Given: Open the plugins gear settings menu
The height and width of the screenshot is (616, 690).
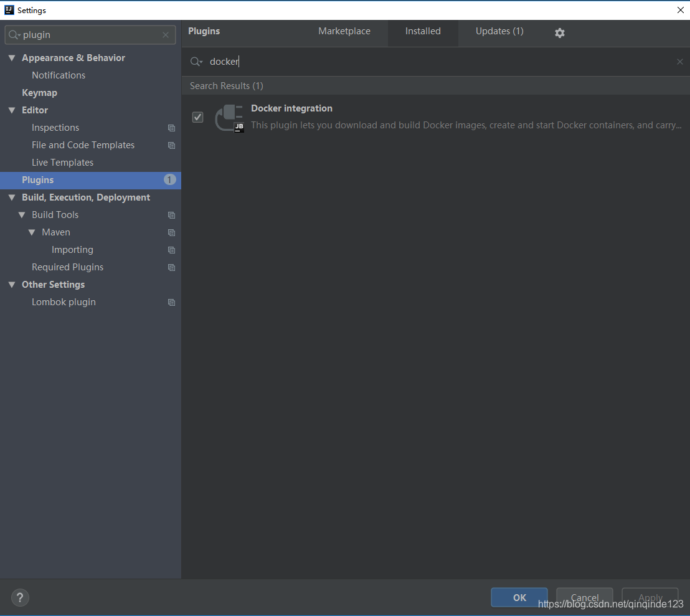Looking at the screenshot, I should click(x=559, y=32).
